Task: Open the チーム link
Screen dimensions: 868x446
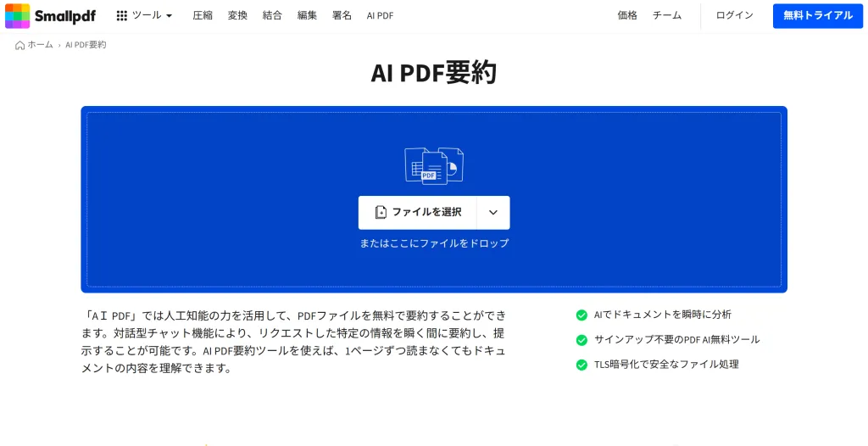Action: pyautogui.click(x=667, y=15)
